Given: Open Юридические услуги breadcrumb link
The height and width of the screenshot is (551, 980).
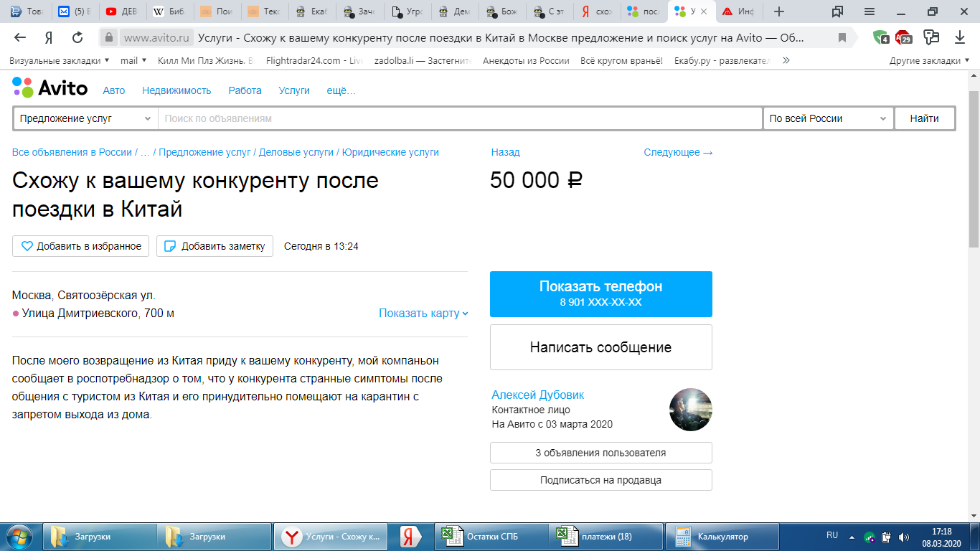Looking at the screenshot, I should (x=390, y=152).
